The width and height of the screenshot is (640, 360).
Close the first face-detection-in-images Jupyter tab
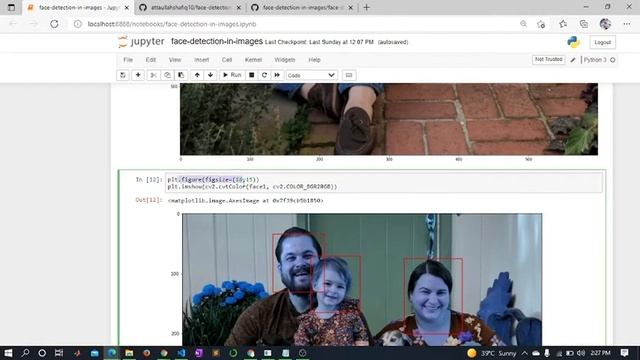(x=127, y=8)
